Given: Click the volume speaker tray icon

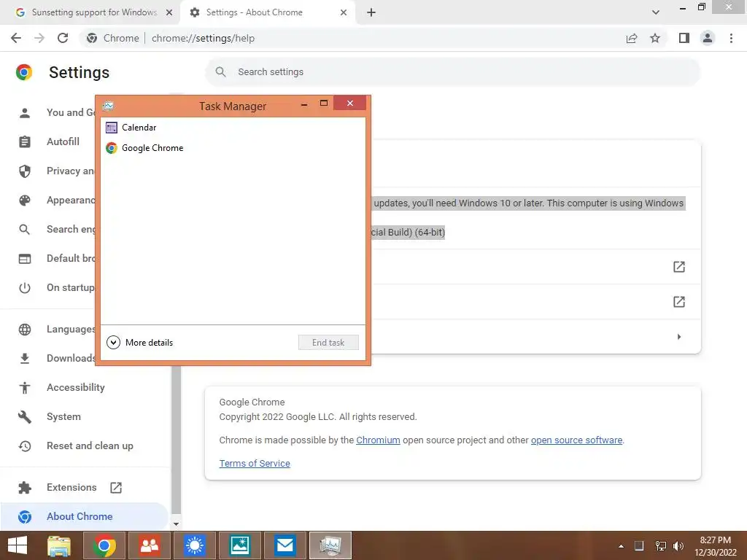Looking at the screenshot, I should click(x=678, y=546).
